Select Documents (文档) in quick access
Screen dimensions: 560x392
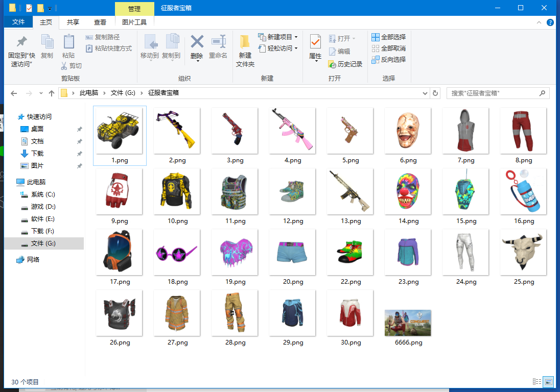click(37, 141)
